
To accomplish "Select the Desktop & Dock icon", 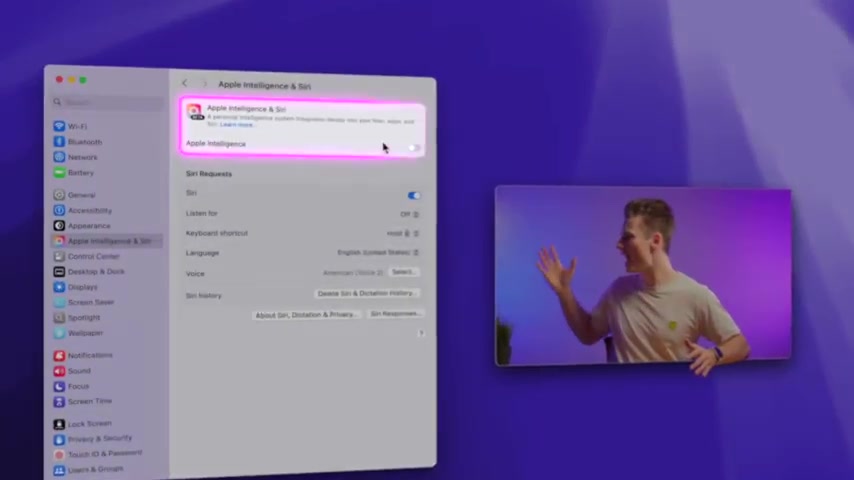I will [59, 271].
